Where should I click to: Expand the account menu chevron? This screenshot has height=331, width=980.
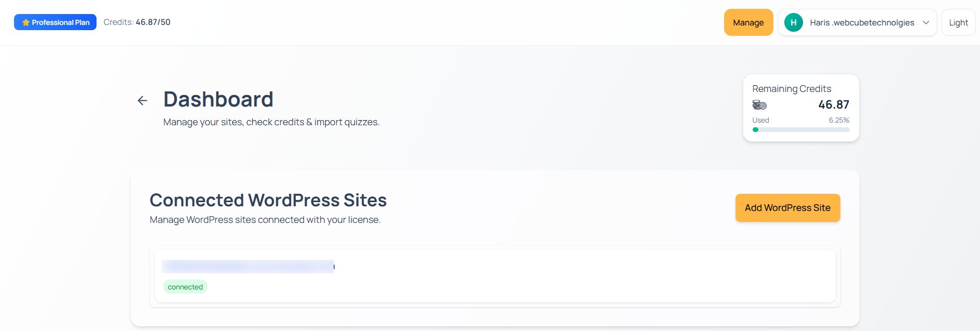pyautogui.click(x=926, y=22)
